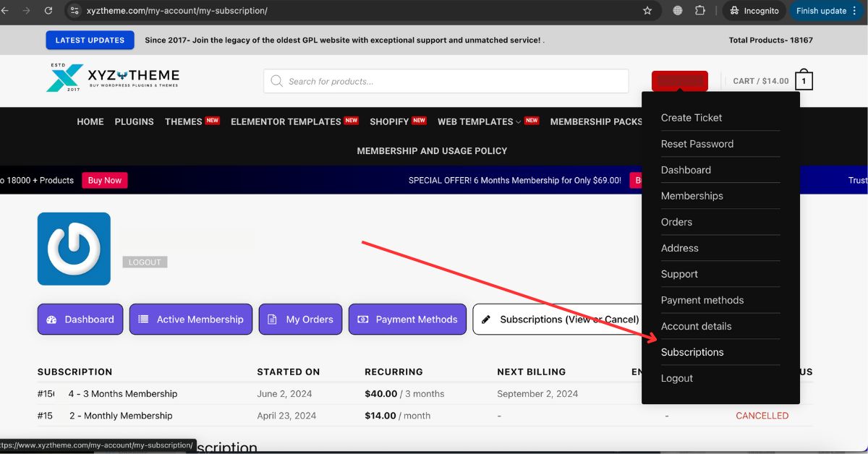The image size is (868, 454).
Task: Go to the My Orders tab
Action: tap(300, 319)
